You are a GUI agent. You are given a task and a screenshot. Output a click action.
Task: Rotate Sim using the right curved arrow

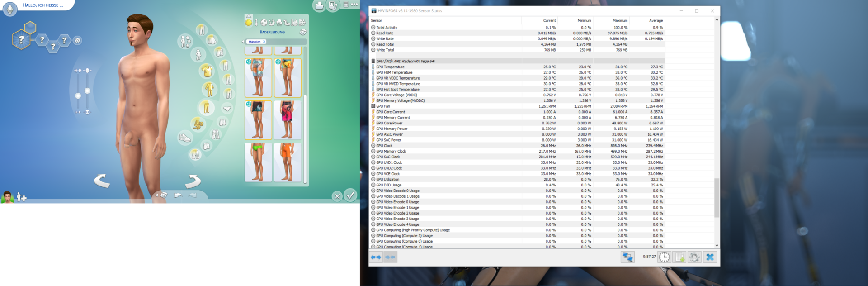(193, 181)
